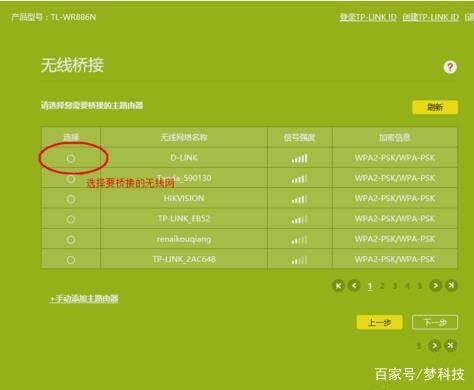
Task: Click HIKVISION's WPA2-PSK/WPA-PSK encryption cell
Action: pos(395,198)
